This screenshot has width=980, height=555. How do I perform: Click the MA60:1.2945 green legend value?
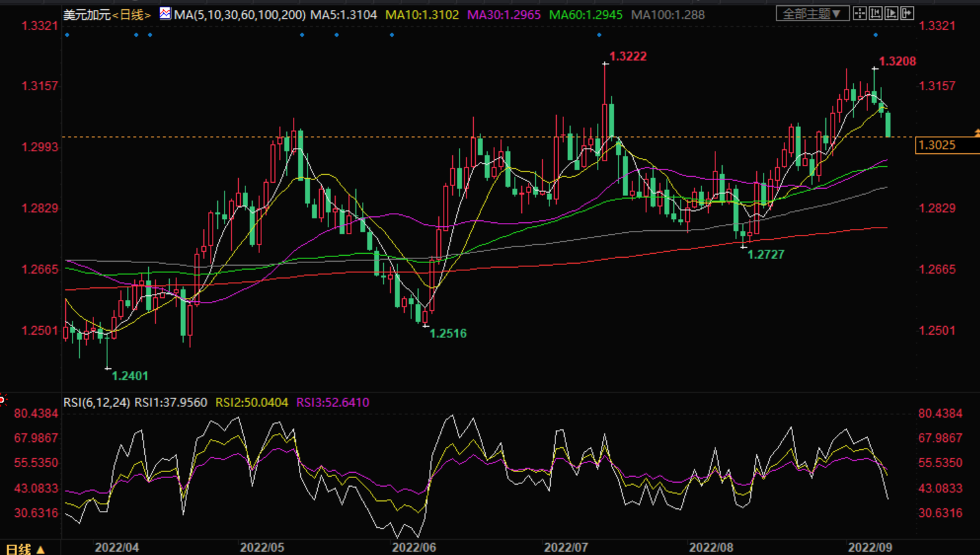[x=585, y=14]
